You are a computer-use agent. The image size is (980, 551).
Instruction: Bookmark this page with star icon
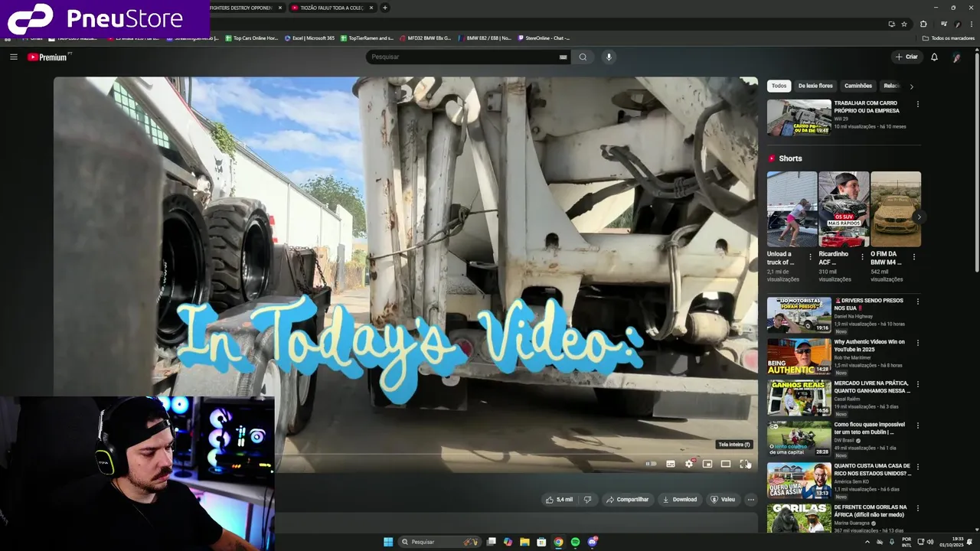click(x=904, y=24)
